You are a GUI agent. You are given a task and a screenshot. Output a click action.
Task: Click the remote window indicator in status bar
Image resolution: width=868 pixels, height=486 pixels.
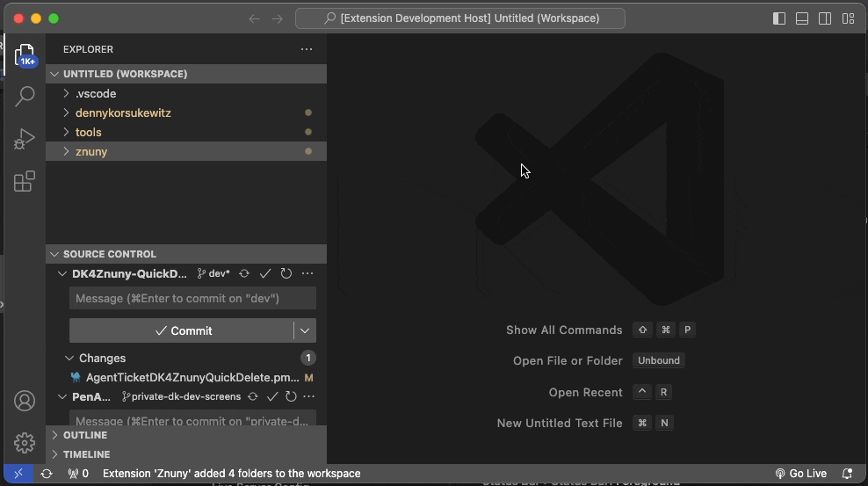(18, 474)
